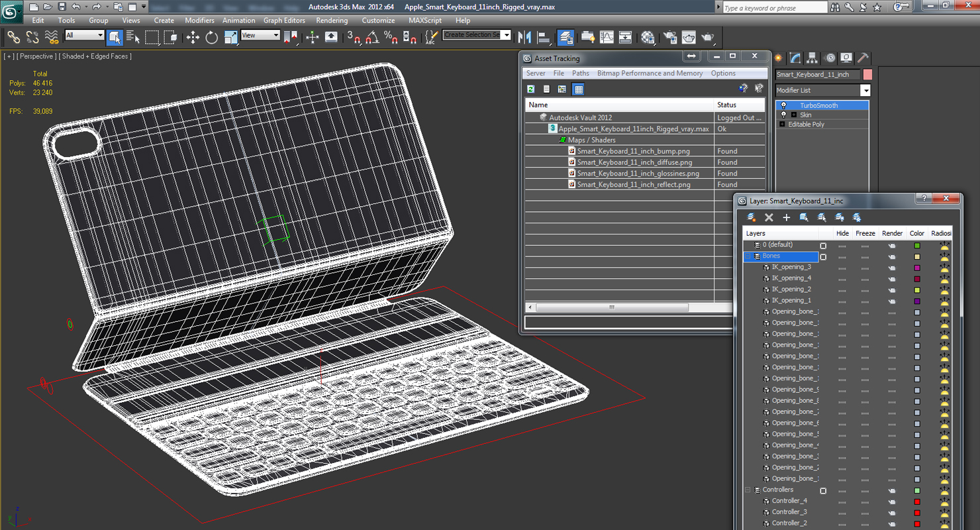Click the Status column header
The width and height of the screenshot is (980, 530).
[740, 105]
